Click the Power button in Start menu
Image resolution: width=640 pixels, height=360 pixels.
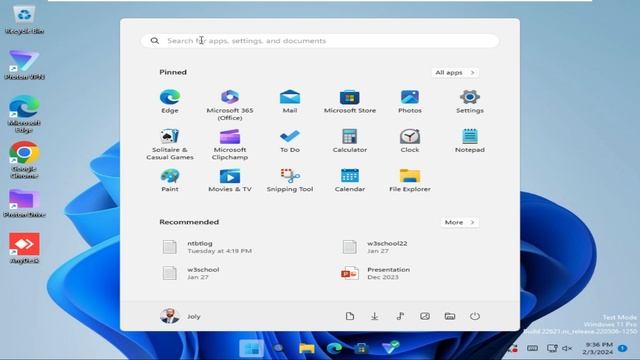[475, 316]
